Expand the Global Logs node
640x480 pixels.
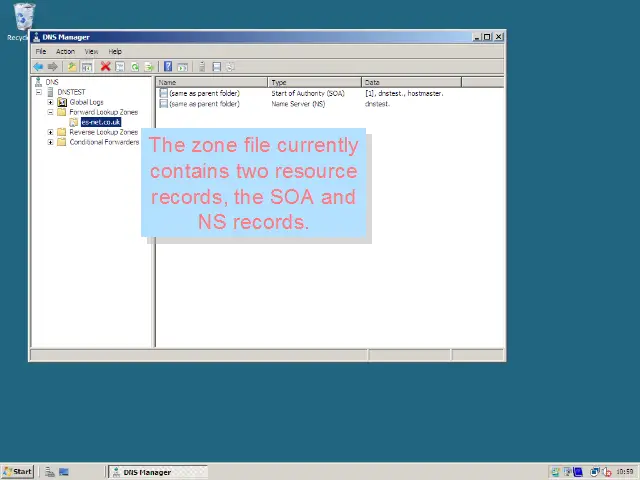50,102
